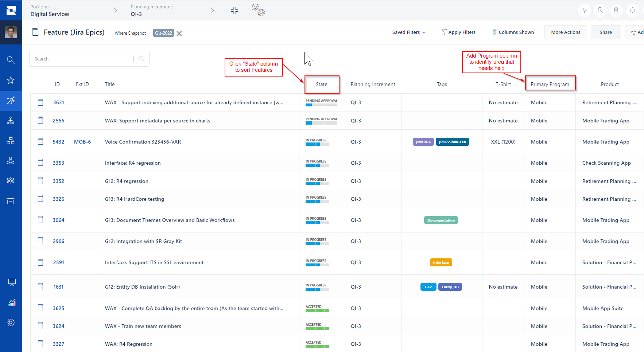644x352 pixels.
Task: Click the More Actions button
Action: [x=566, y=32]
